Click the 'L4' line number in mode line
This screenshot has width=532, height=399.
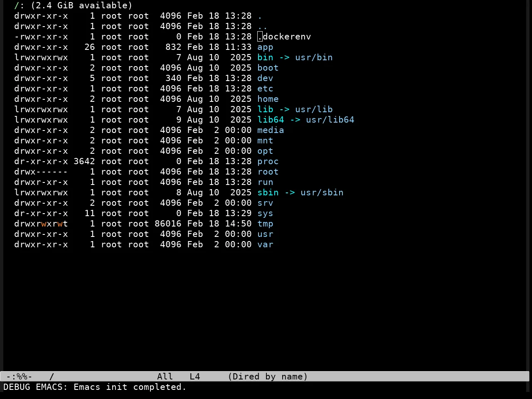tap(195, 377)
